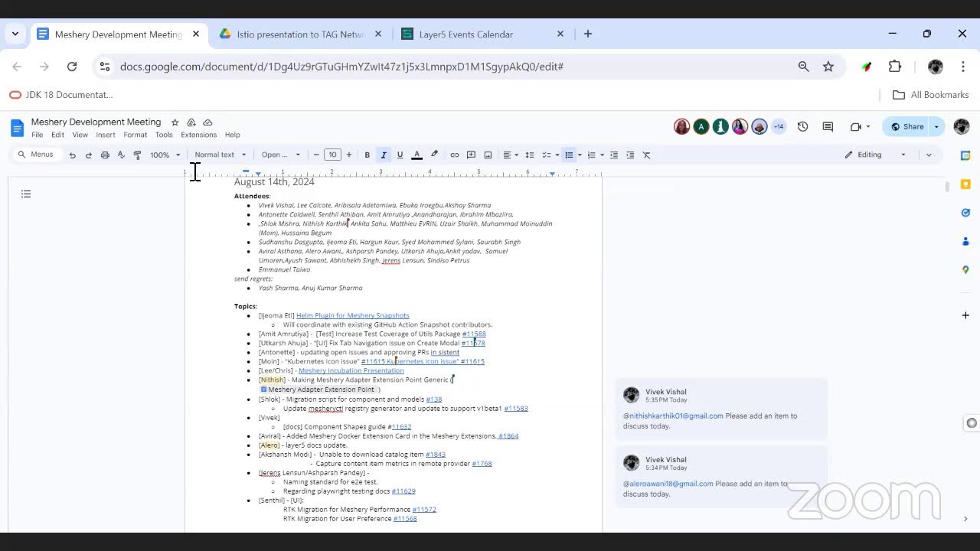The image size is (980, 551).
Task: Open Google Calendar in the side panel
Action: [x=965, y=155]
